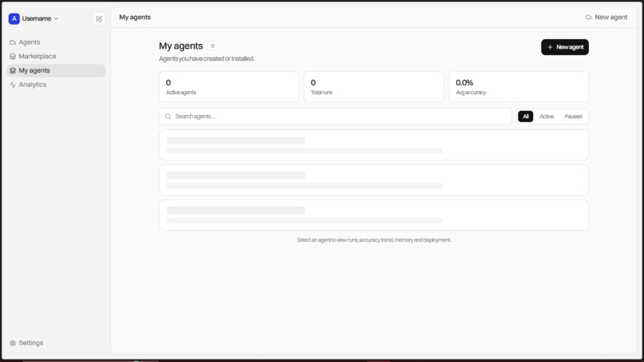The image size is (644, 362).
Task: Click the pulse icon beside Analytics
Action: [x=13, y=85]
